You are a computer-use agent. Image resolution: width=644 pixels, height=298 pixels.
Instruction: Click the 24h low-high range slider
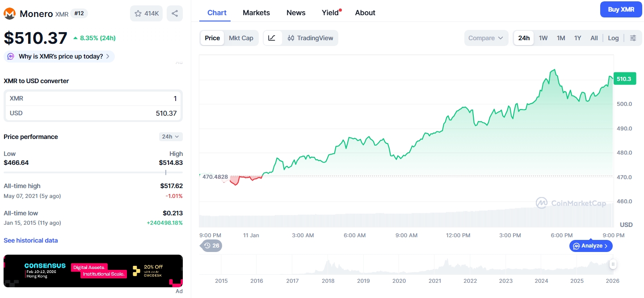93,172
